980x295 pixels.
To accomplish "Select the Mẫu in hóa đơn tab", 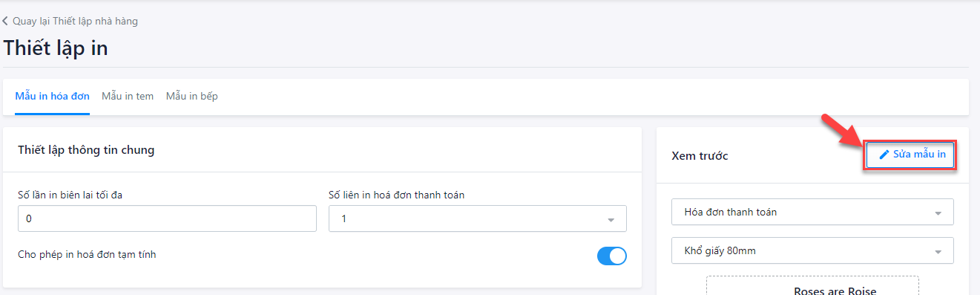I will click(53, 96).
